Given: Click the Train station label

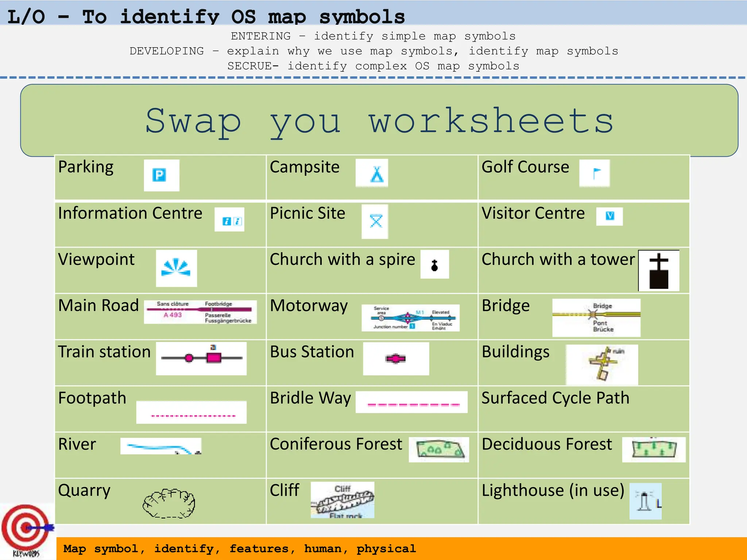Looking at the screenshot, I should (x=104, y=352).
